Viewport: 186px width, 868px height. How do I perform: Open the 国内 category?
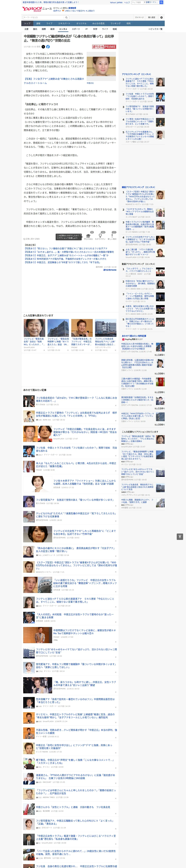pos(35,29)
